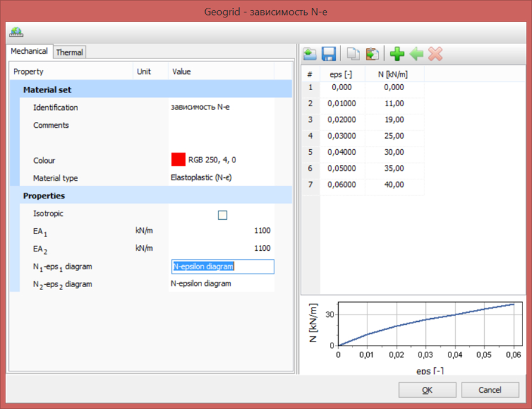Click the open table data icon

click(310, 54)
